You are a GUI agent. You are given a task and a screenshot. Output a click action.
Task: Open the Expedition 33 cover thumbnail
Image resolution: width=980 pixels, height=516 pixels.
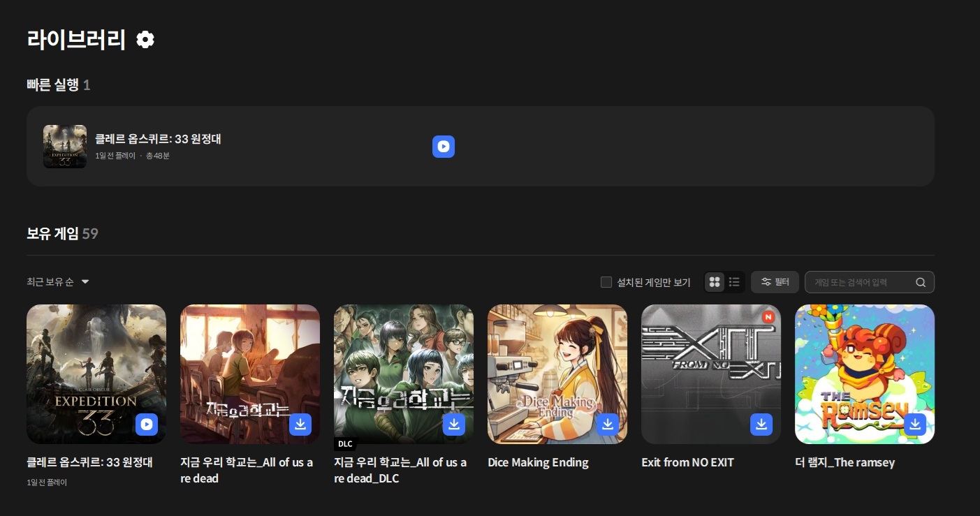(96, 374)
